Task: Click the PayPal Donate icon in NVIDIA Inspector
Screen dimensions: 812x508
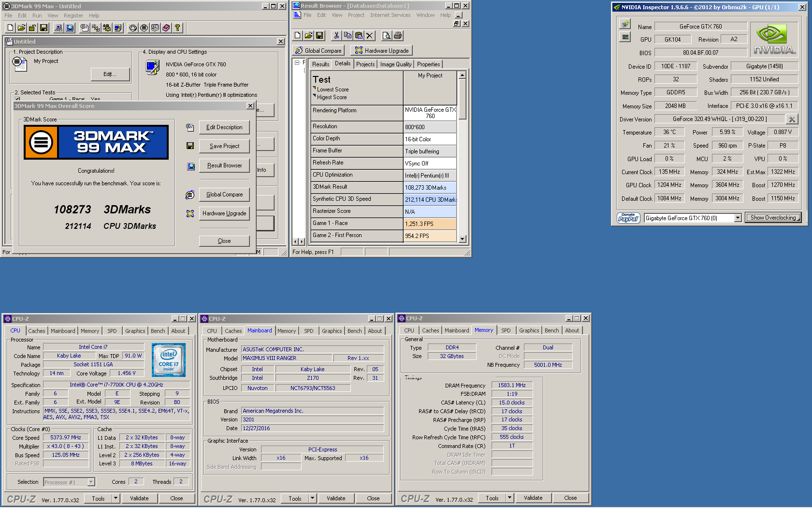Action: tap(628, 218)
